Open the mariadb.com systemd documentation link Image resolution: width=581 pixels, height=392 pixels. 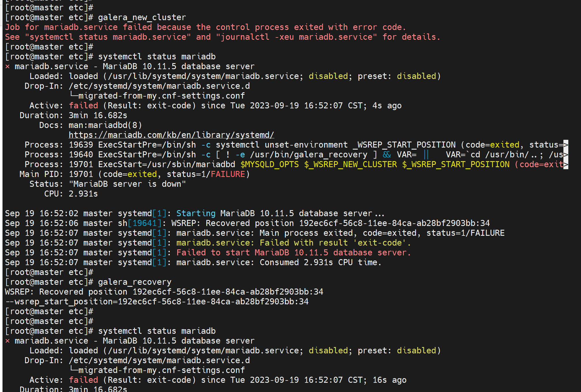point(171,135)
